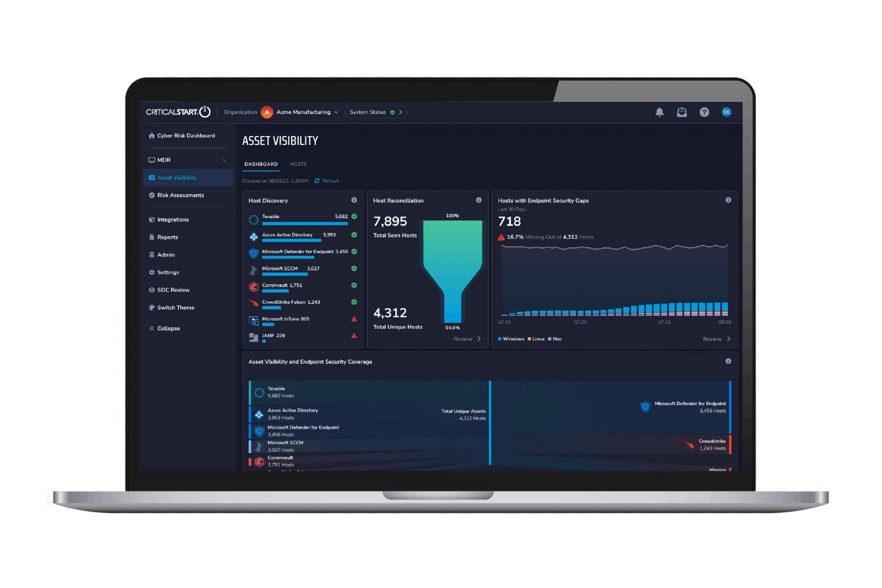Open Acme Manufacturing organization dropdown

point(303,112)
